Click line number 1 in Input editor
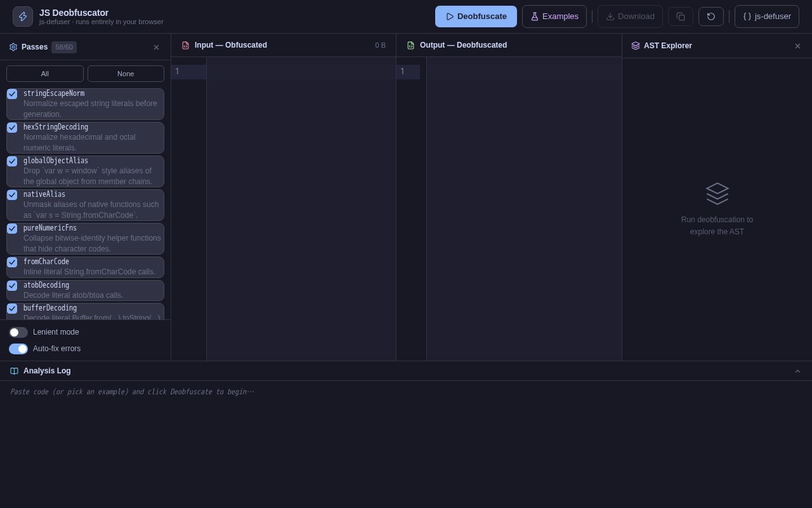This screenshot has width=812, height=508. (178, 71)
